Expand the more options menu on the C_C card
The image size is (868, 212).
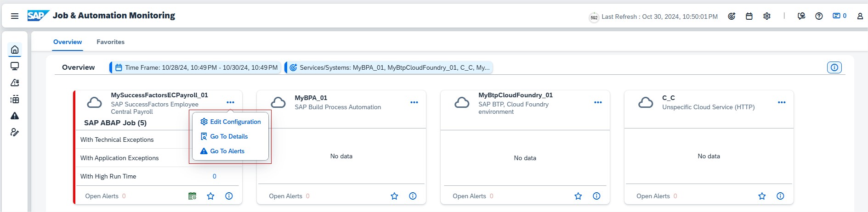782,102
